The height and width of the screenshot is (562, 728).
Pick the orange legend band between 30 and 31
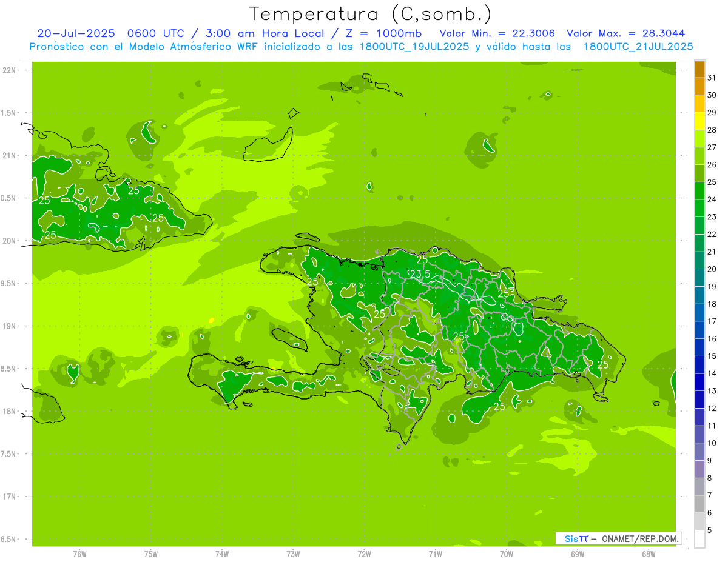click(x=699, y=87)
